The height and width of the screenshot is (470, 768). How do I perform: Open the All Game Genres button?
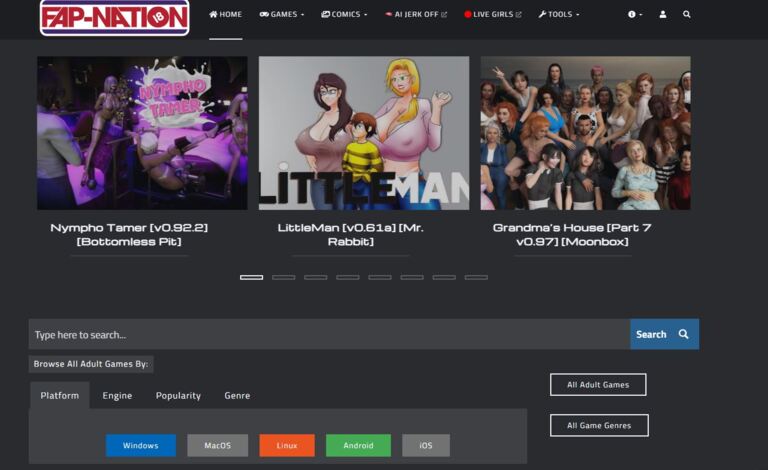tap(599, 426)
